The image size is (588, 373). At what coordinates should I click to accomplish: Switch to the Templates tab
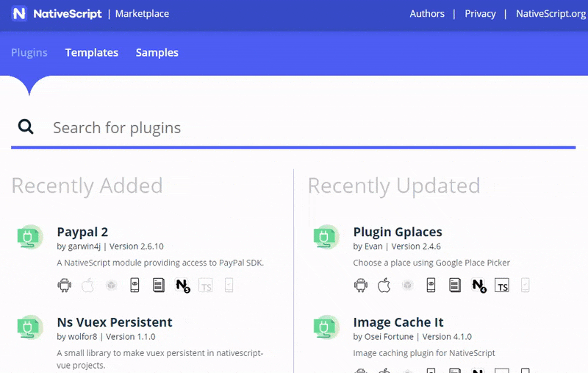click(91, 52)
